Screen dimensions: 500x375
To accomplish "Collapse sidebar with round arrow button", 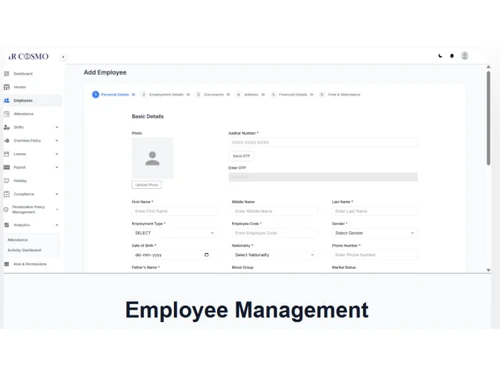I will click(x=63, y=57).
